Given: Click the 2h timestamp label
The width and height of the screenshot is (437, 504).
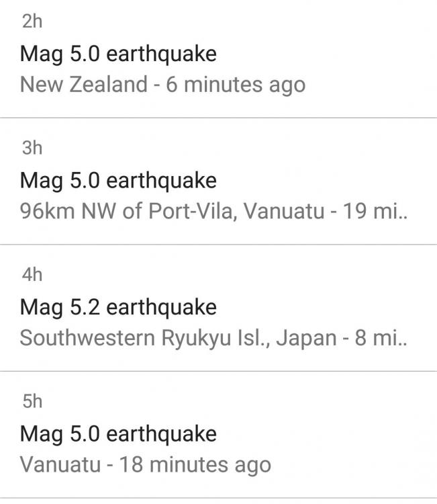Looking at the screenshot, I should pyautogui.click(x=32, y=22).
